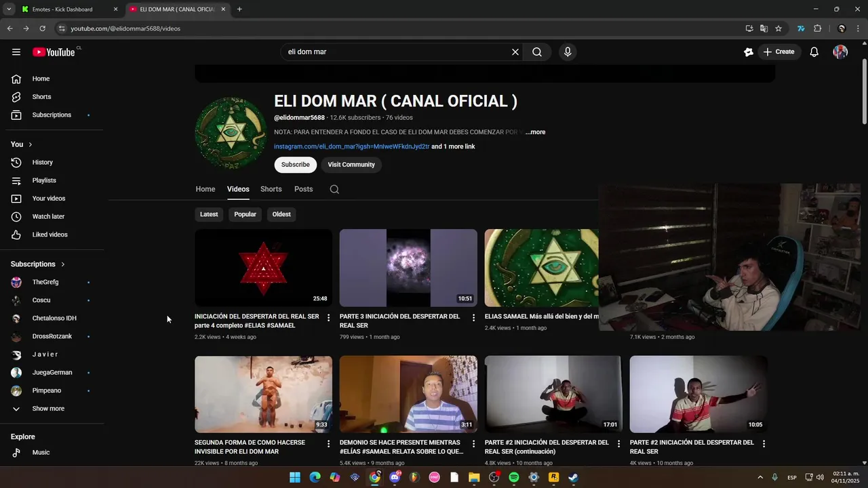The image size is (868, 488).
Task: Open YouTube account avatar menu
Action: tap(840, 52)
